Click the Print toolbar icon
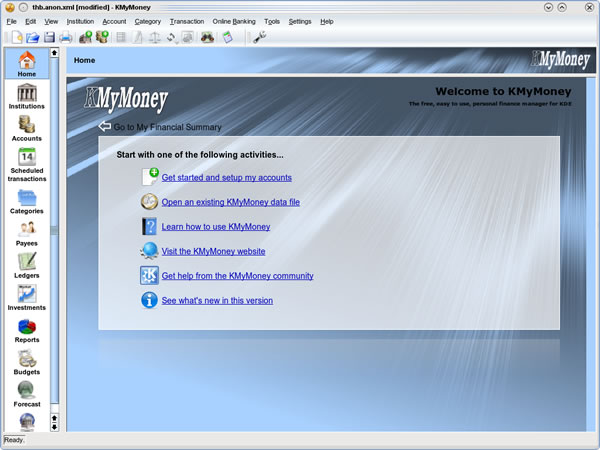The width and height of the screenshot is (600, 450). tap(65, 37)
